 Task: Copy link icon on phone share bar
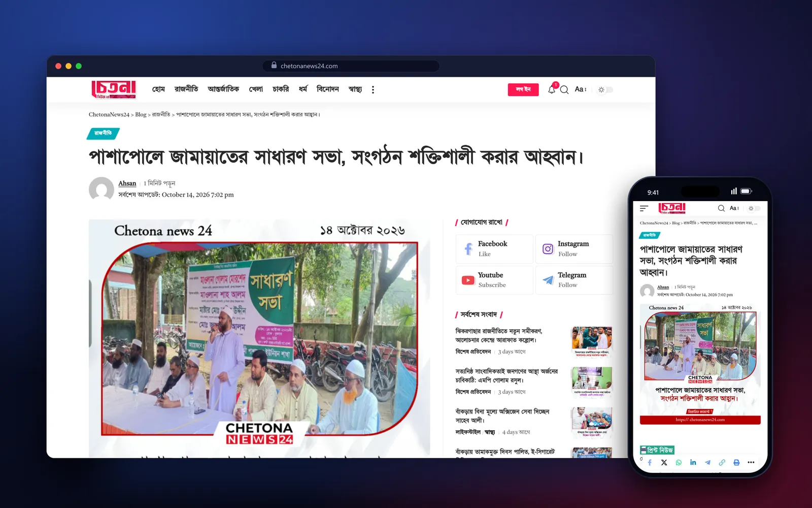(x=722, y=462)
